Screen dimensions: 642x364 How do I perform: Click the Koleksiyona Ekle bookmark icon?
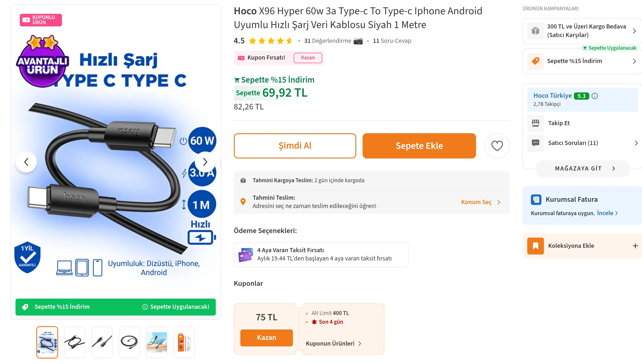535,246
